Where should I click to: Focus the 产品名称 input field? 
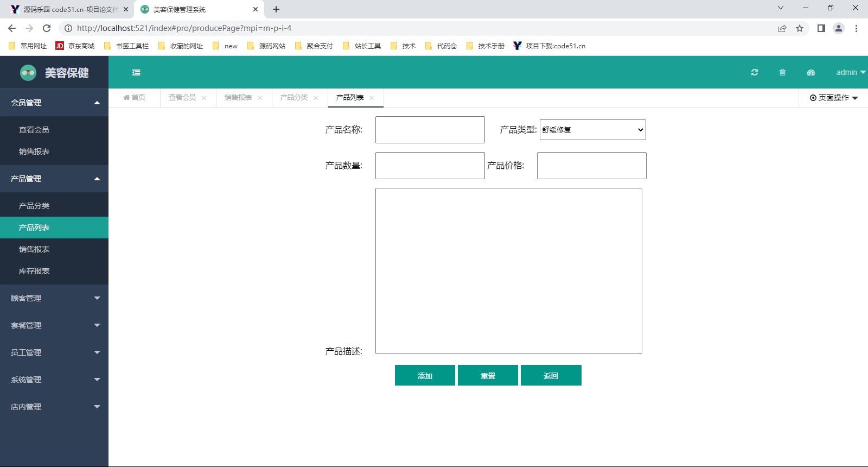[430, 130]
